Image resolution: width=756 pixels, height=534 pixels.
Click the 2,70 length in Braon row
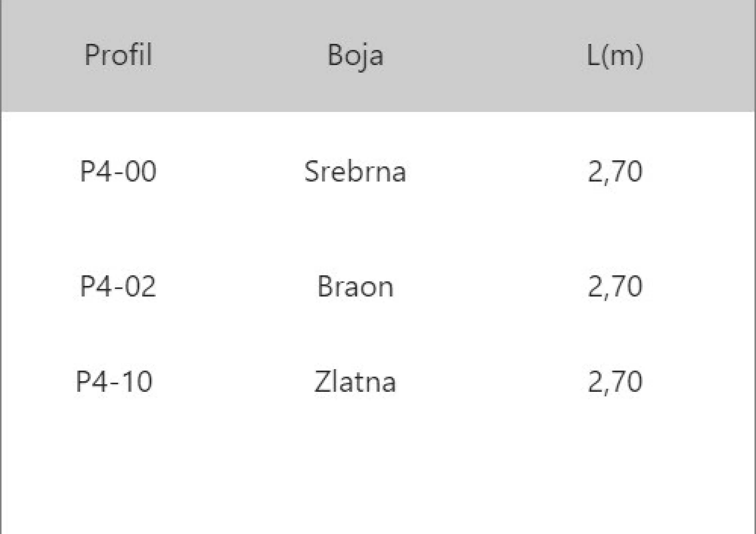[615, 287]
